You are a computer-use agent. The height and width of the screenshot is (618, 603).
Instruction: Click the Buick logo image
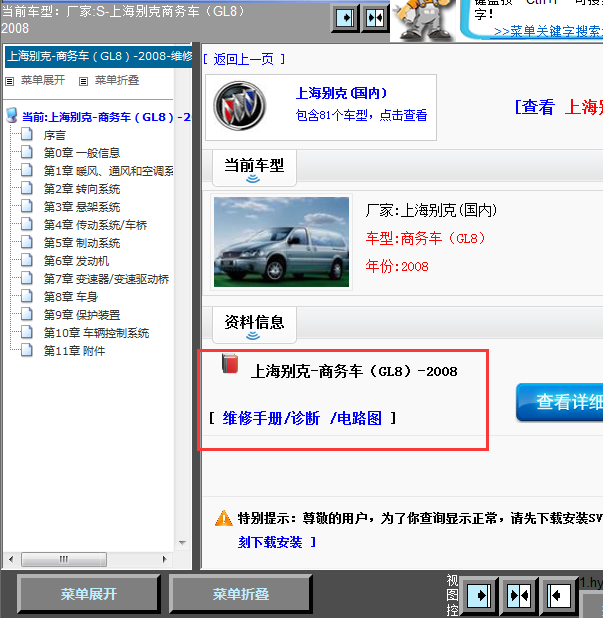(x=240, y=106)
